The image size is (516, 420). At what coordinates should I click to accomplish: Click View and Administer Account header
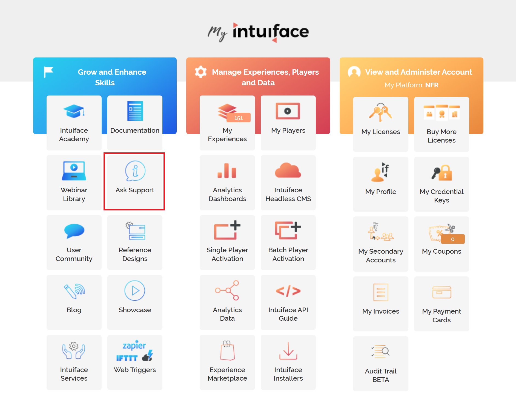tap(418, 72)
